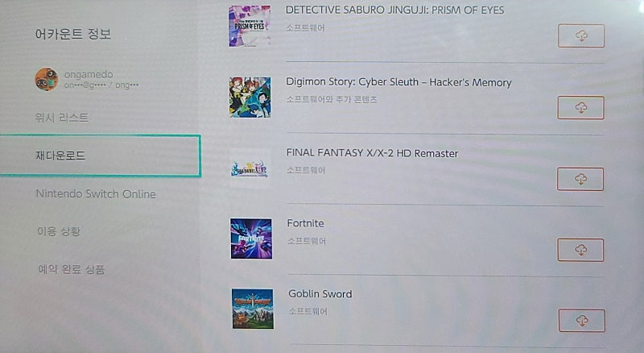Click the Fortnite title text

point(306,223)
